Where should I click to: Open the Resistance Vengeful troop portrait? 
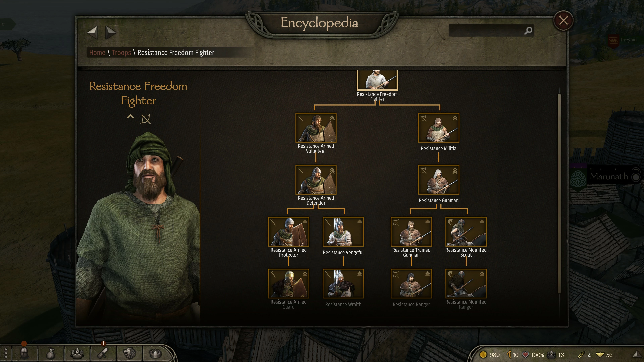(x=343, y=232)
